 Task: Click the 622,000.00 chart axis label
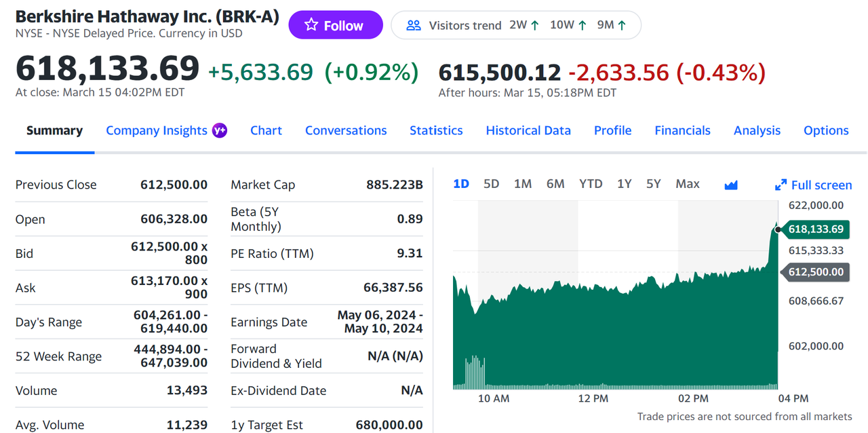[x=816, y=205]
